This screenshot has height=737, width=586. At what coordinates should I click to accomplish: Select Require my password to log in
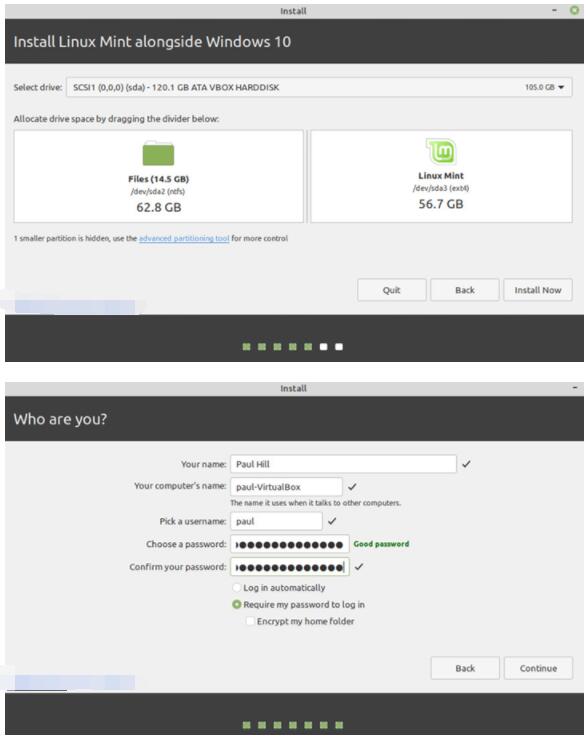(x=237, y=604)
